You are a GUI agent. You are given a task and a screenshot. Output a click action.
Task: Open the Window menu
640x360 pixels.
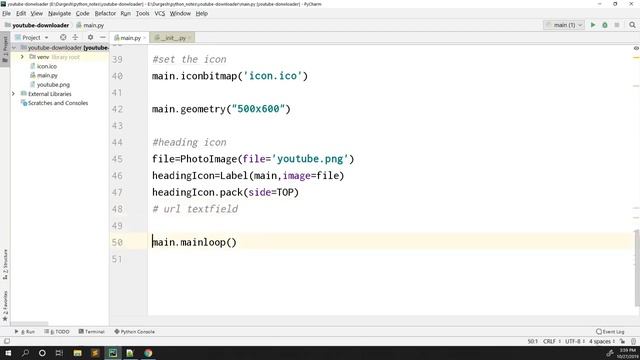click(x=180, y=13)
